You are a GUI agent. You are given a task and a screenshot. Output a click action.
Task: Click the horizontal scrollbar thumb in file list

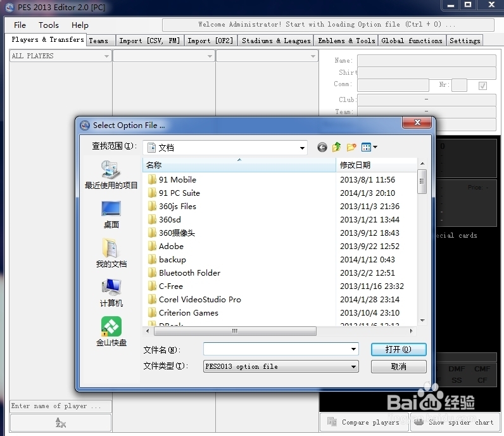(x=235, y=331)
